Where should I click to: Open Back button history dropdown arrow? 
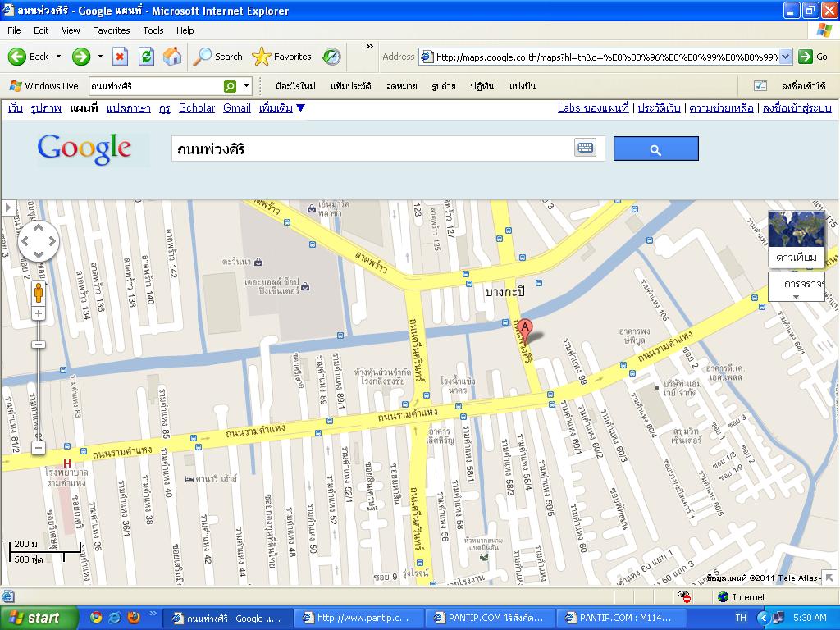click(59, 57)
